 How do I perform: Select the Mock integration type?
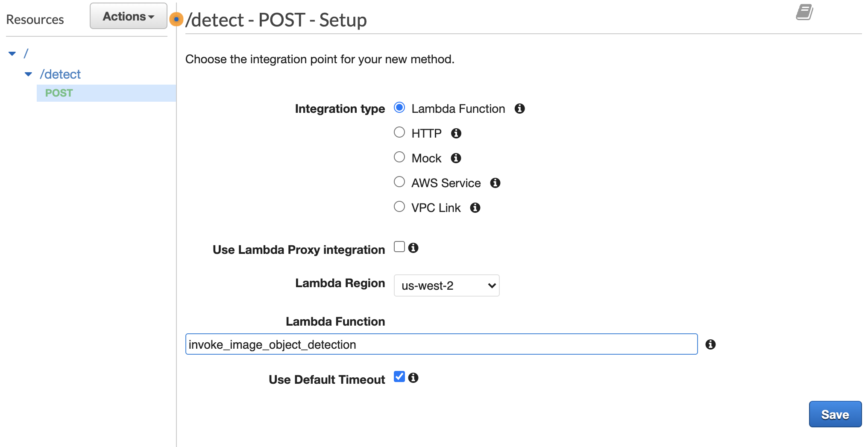[399, 157]
